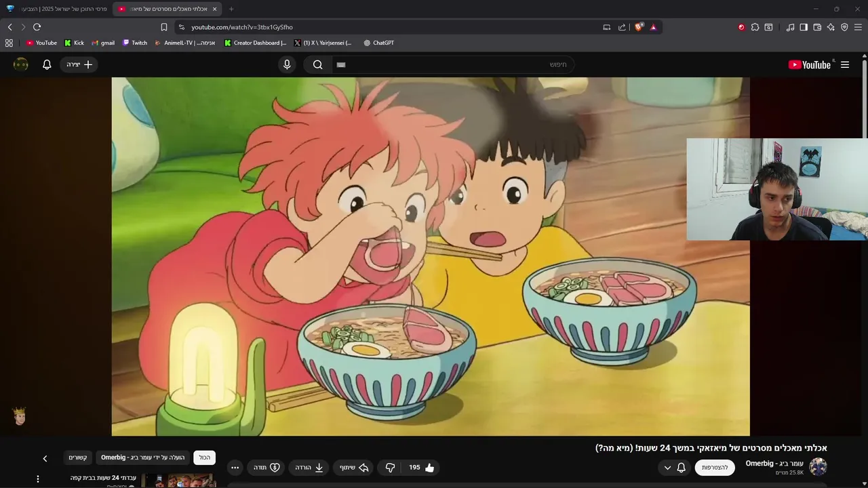This screenshot has width=868, height=488.
Task: Click the תודה thanks button
Action: click(266, 468)
